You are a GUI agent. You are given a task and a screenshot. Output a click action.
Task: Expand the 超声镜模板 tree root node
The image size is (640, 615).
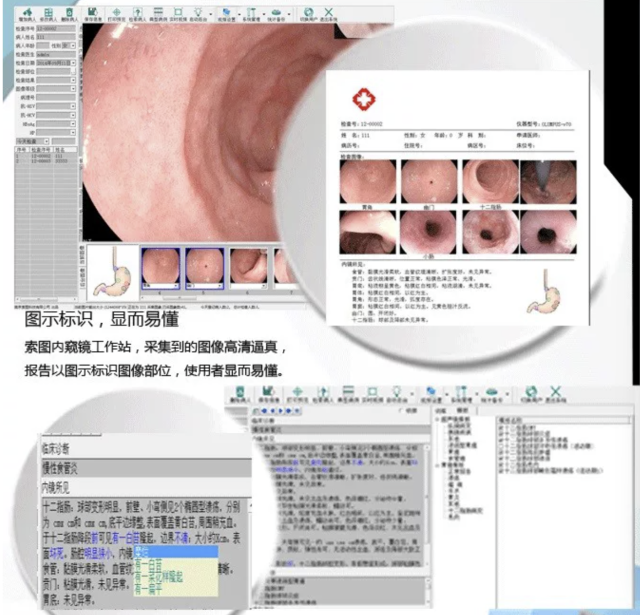point(438,419)
